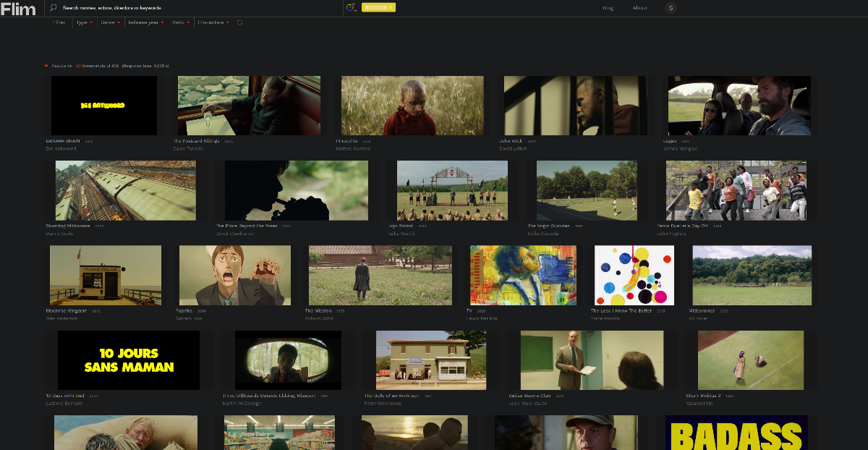
Task: Open the 10 Jours Sans Maman thumbnail
Action: click(x=129, y=360)
